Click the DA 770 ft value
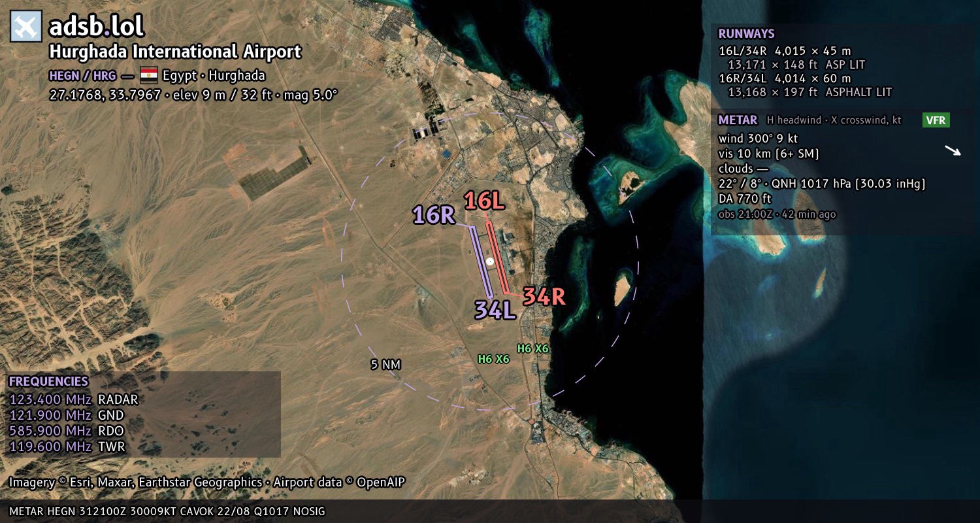The width and height of the screenshot is (980, 523). [745, 199]
